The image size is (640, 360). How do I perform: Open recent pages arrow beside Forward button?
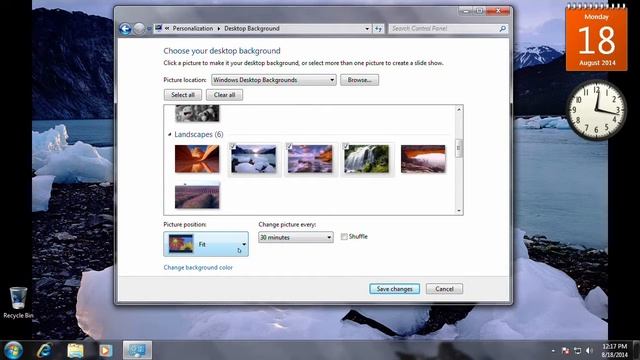(x=149, y=29)
